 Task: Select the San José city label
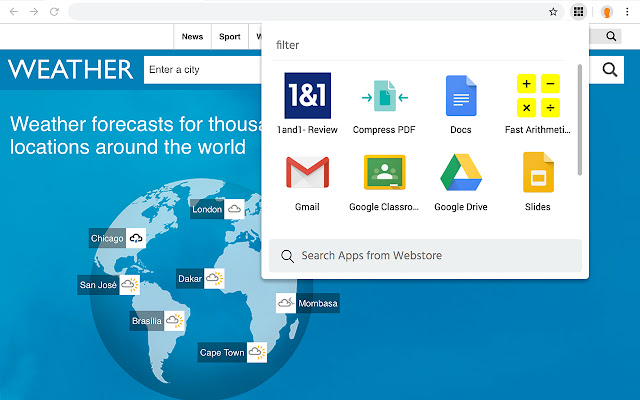pyautogui.click(x=98, y=285)
